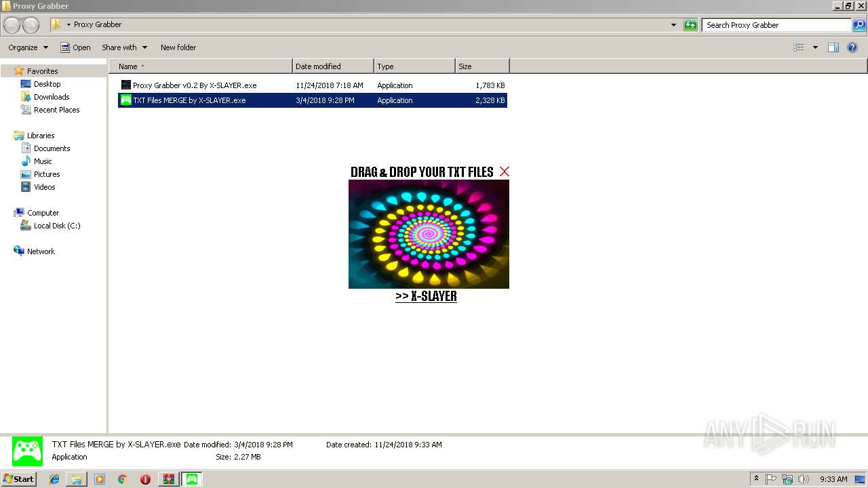Image resolution: width=868 pixels, height=488 pixels.
Task: Open the Share with menu
Action: [x=124, y=47]
